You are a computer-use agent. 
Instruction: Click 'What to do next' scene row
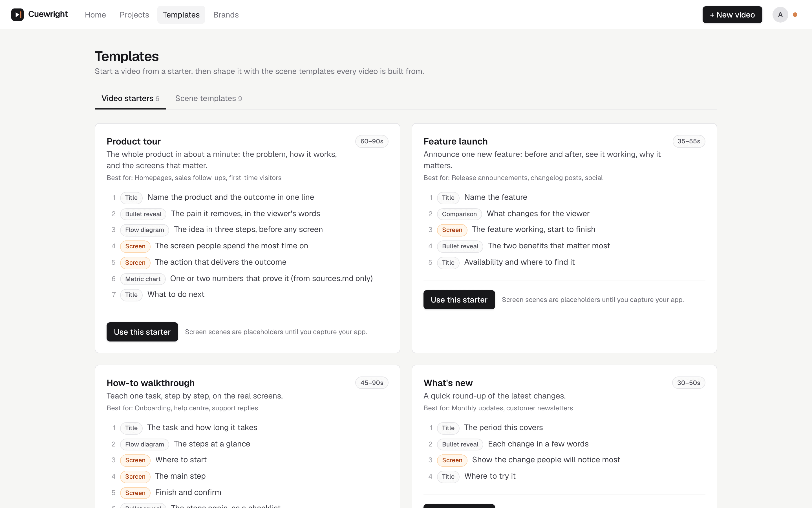click(248, 295)
